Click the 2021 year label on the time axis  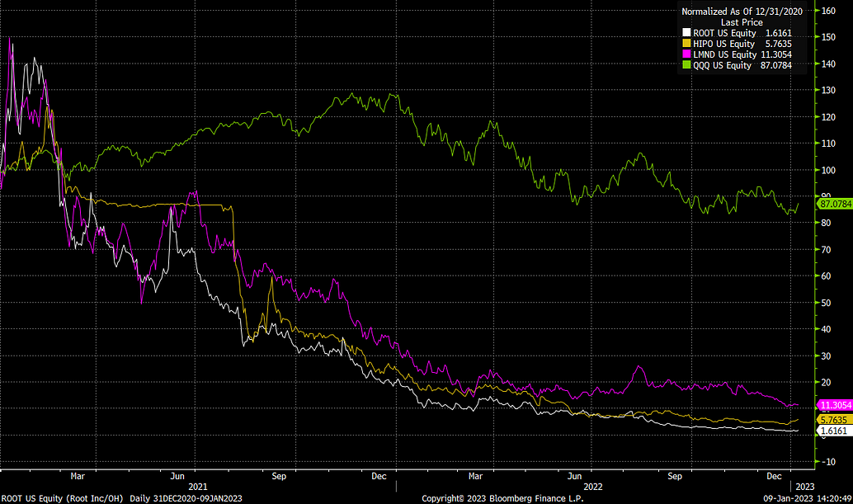tap(198, 487)
